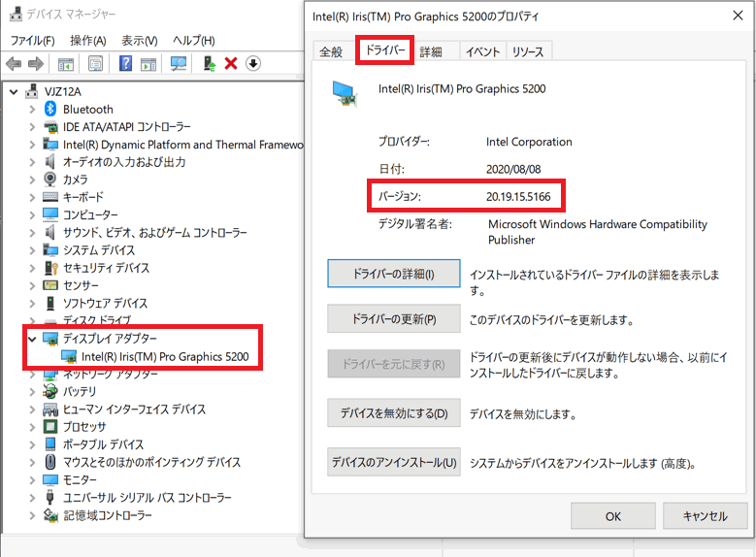756x557 pixels.
Task: Open the 表示(V) menu
Action: click(140, 41)
